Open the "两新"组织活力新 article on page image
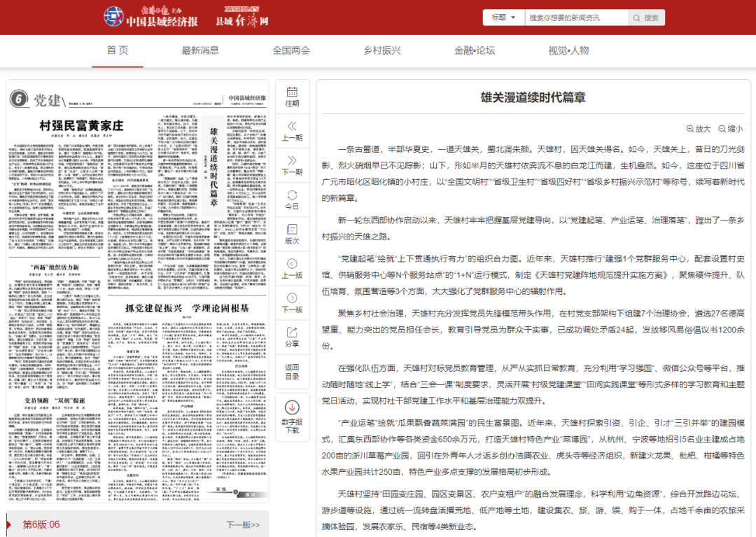 [55, 267]
